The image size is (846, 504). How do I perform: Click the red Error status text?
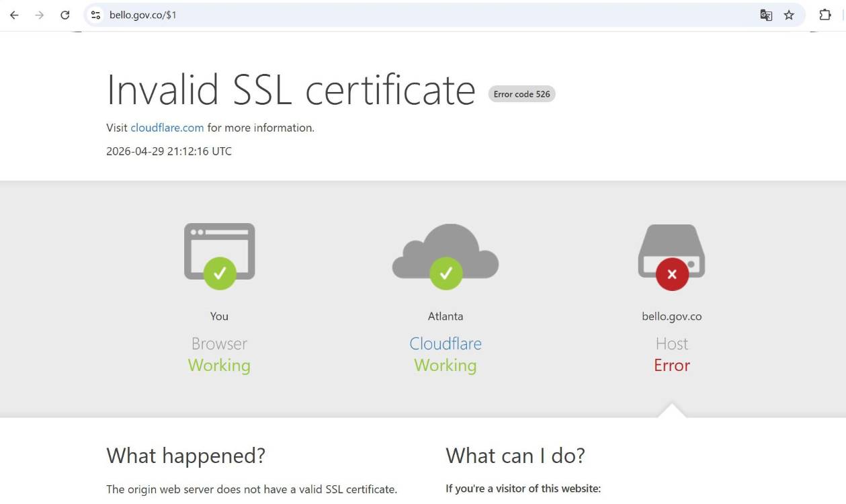click(671, 366)
